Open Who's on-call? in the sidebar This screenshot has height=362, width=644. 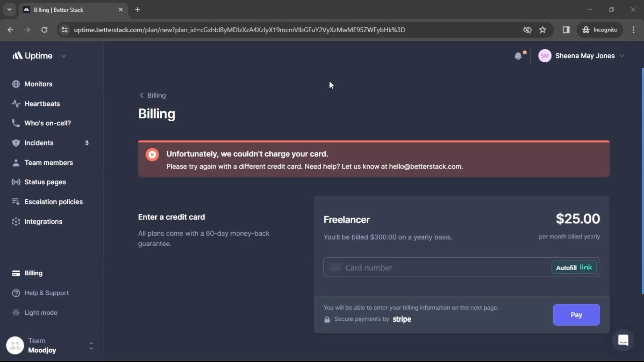(x=48, y=123)
